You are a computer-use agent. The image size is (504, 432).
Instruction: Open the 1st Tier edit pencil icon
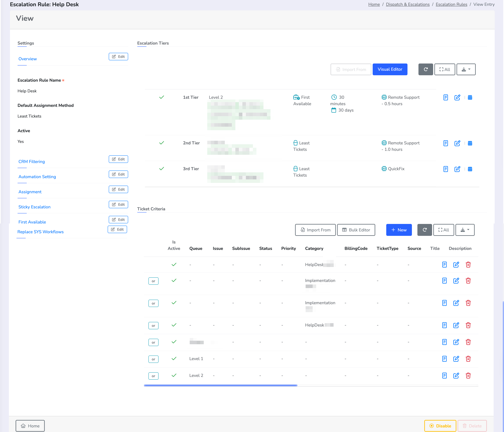[x=457, y=98]
